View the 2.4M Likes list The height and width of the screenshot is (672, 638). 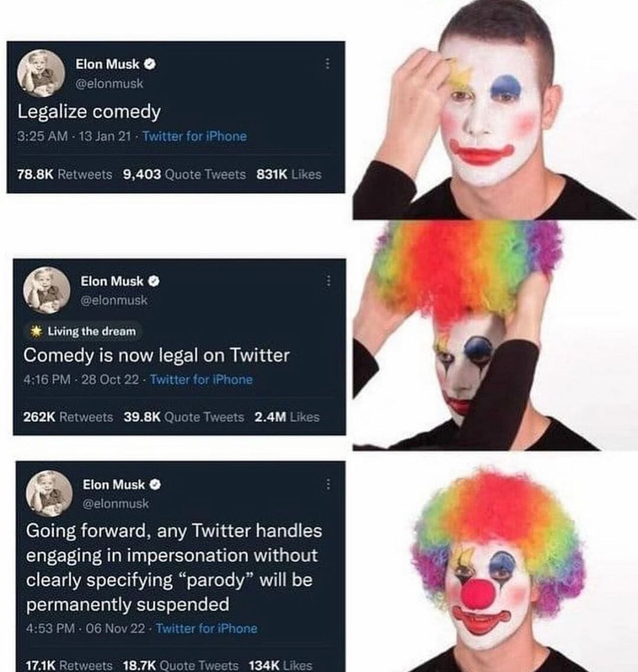287,417
